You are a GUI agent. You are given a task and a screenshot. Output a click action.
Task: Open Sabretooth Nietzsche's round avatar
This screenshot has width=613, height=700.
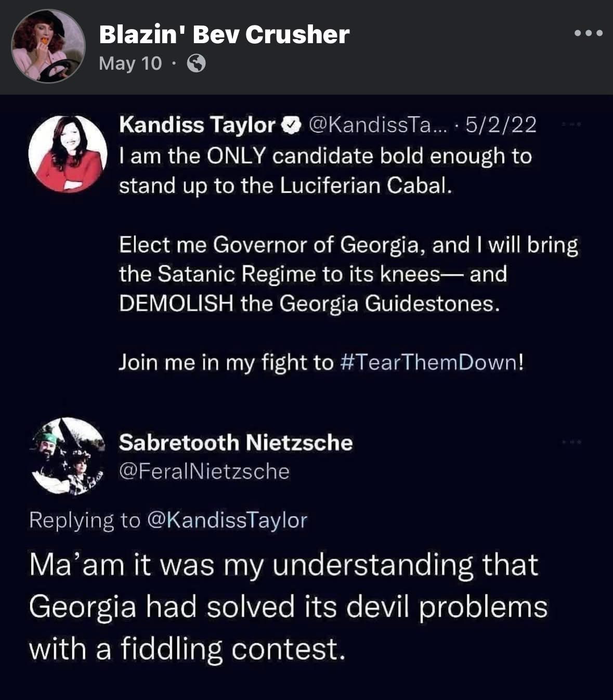pos(68,456)
